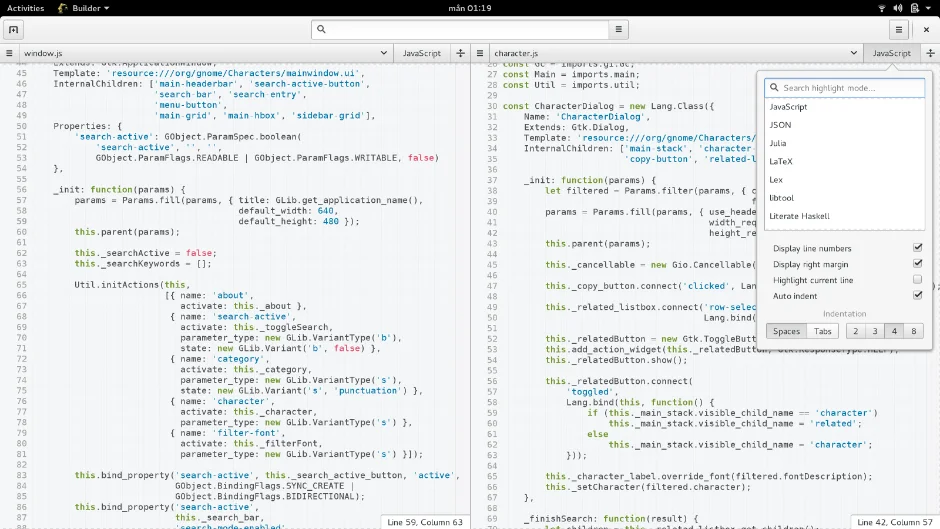Image resolution: width=940 pixels, height=529 pixels.
Task: Enable Highlight current line
Action: 917,280
